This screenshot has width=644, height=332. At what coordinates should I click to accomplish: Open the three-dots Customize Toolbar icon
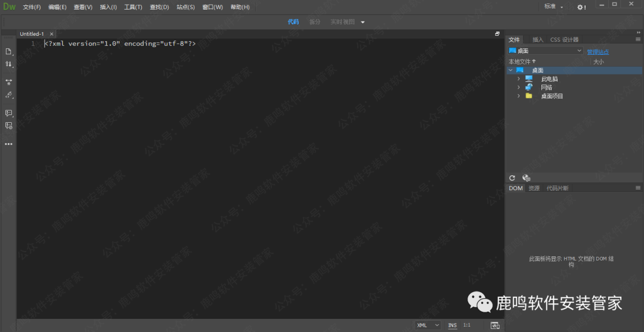[x=8, y=144]
